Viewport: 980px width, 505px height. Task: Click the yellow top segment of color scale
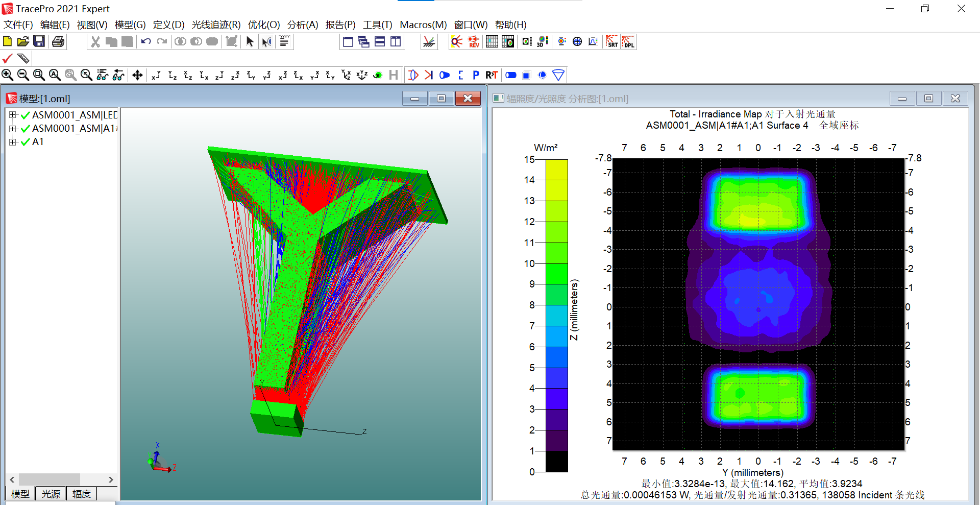pyautogui.click(x=557, y=170)
